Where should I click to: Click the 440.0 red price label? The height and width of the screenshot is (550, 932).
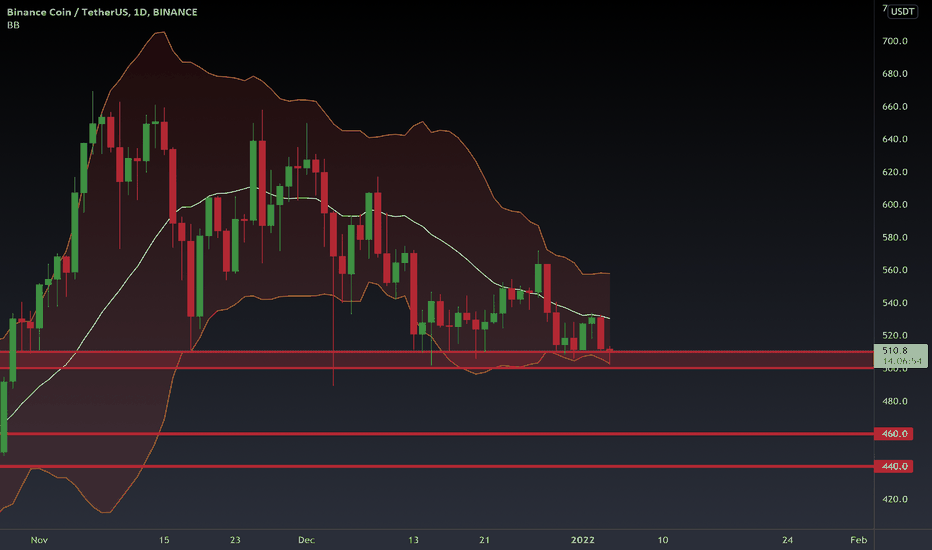pyautogui.click(x=895, y=466)
